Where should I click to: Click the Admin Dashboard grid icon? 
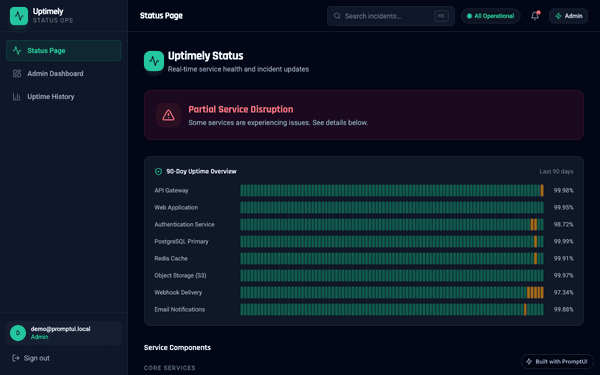pyautogui.click(x=17, y=73)
